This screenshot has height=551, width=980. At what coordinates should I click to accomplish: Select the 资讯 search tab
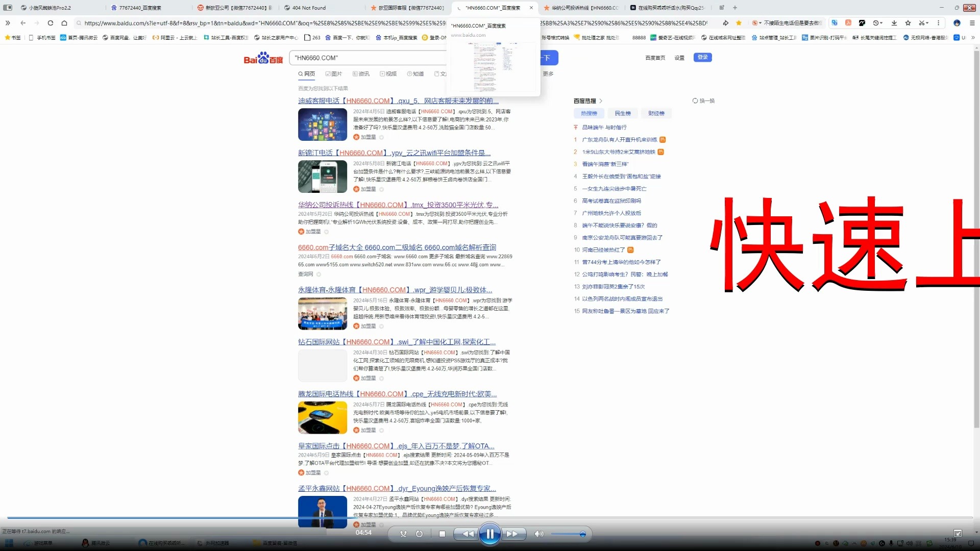click(x=361, y=74)
